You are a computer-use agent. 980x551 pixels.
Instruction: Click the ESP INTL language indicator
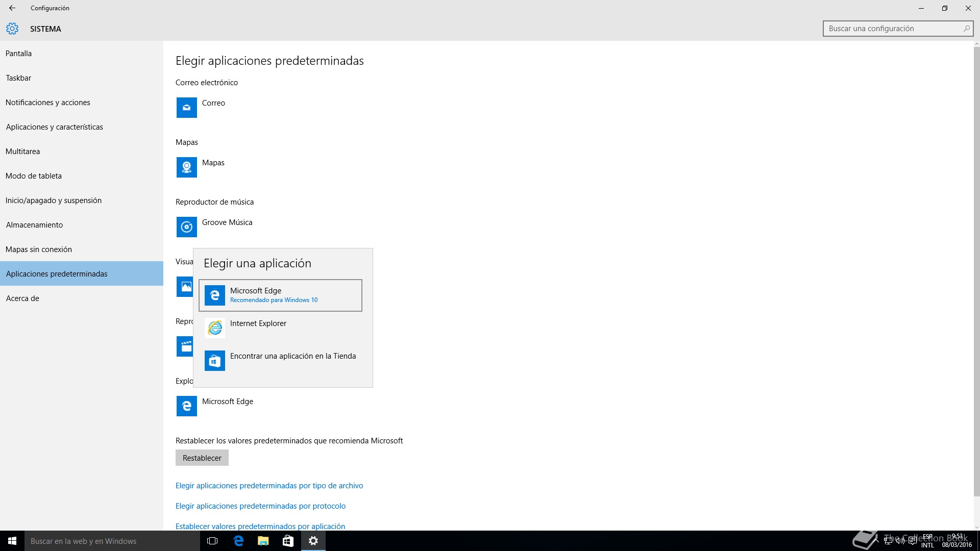tap(927, 541)
